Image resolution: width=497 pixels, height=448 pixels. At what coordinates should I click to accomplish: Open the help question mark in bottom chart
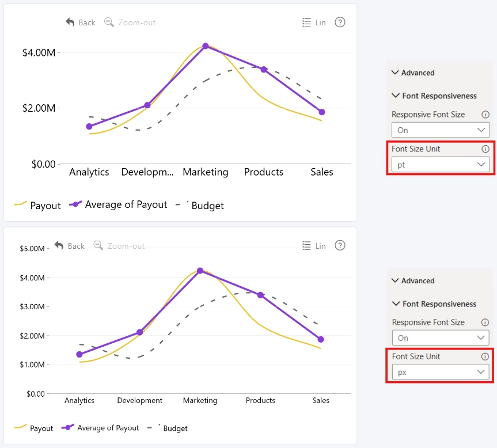pyautogui.click(x=340, y=245)
